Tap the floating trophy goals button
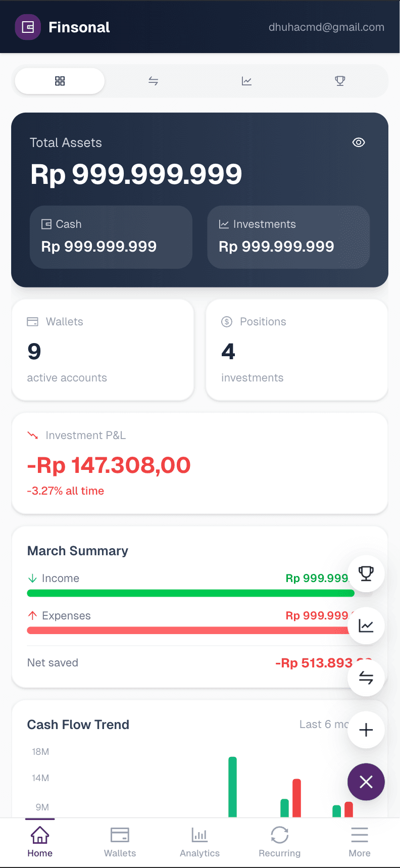Screen dimensions: 400x868 [x=366, y=573]
